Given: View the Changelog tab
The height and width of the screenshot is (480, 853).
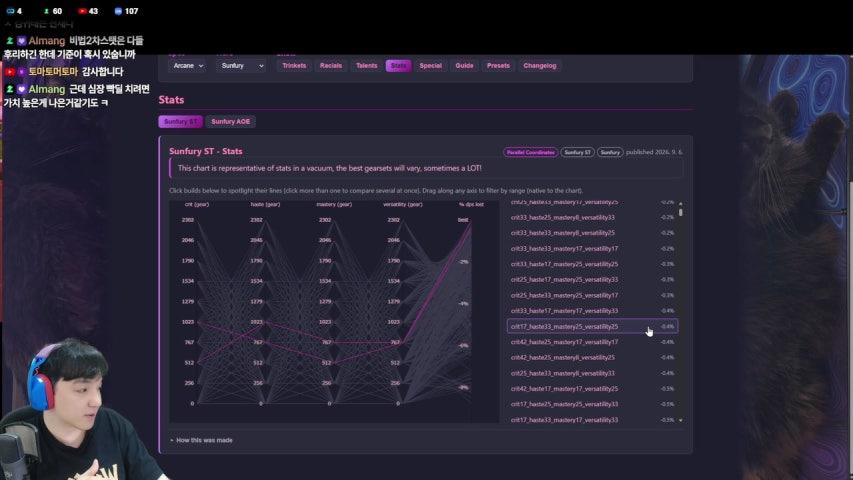Looking at the screenshot, I should coord(540,66).
